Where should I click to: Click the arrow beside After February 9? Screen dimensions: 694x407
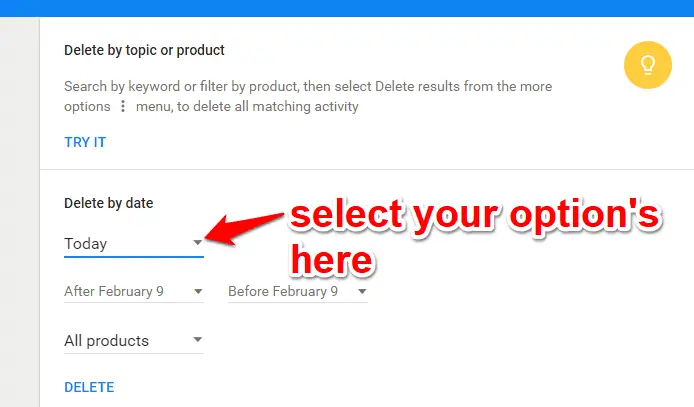198,292
